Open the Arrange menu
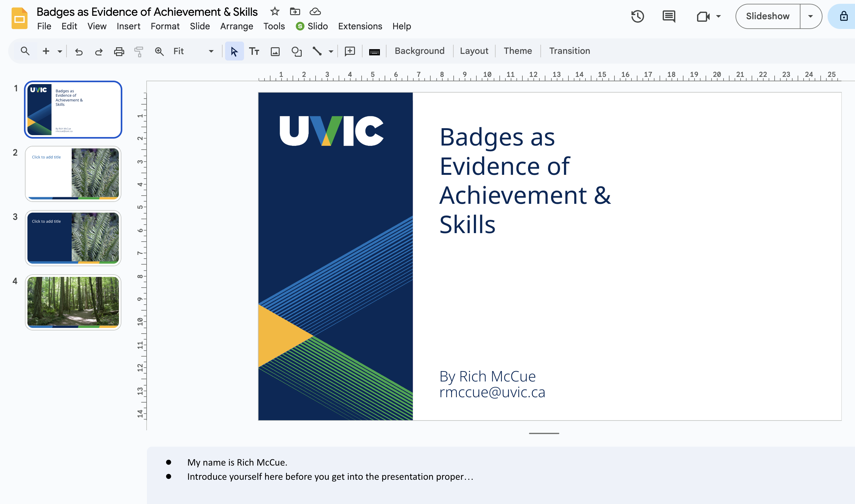The image size is (855, 504). 236,26
